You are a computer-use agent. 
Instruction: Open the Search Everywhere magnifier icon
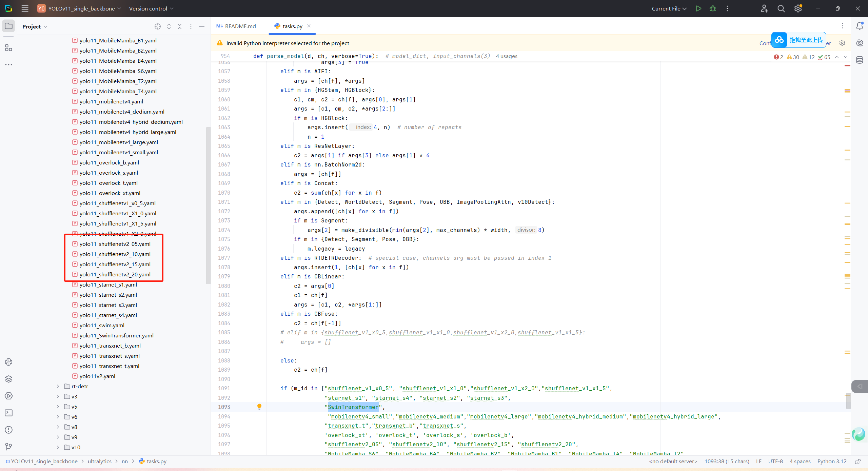781,8
